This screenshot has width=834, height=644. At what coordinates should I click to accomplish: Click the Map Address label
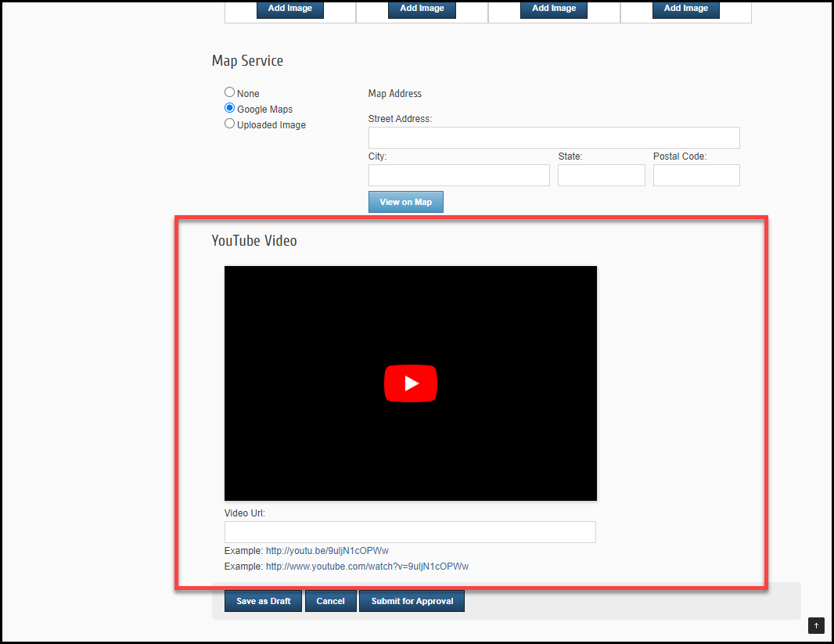coord(394,94)
